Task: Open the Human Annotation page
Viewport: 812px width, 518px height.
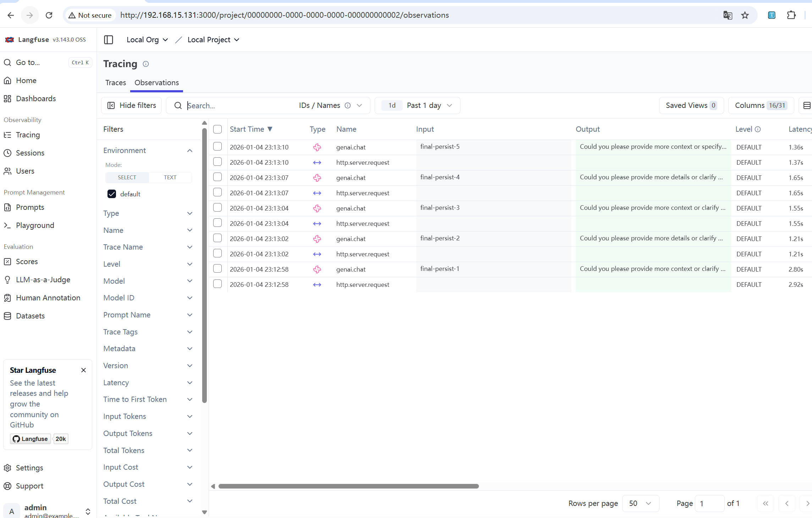Action: [48, 298]
